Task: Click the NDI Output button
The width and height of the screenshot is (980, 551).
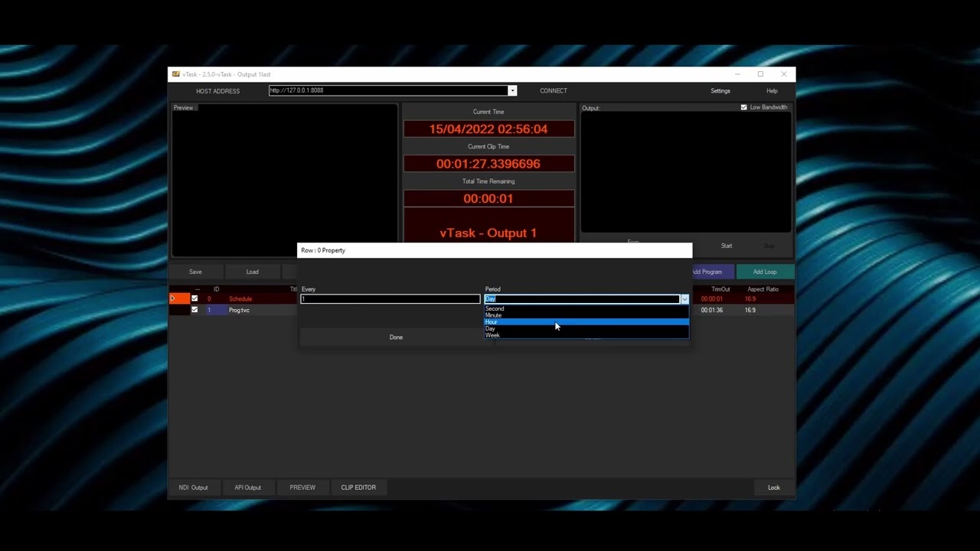Action: [194, 487]
